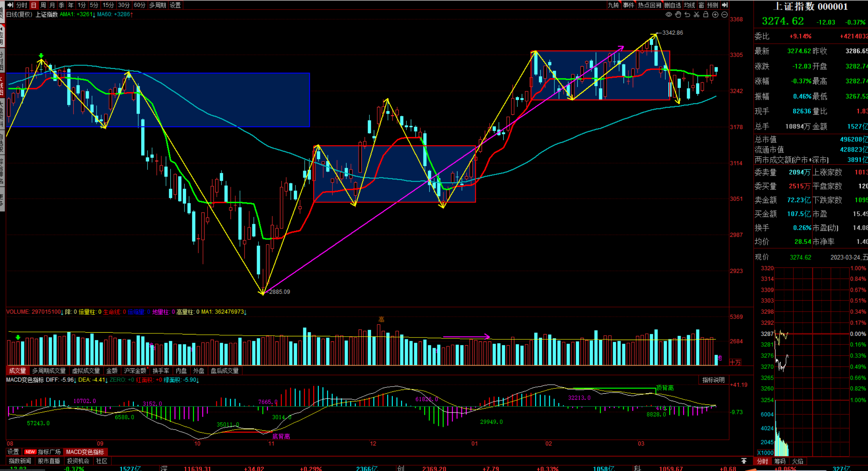Open the 热点回溯 hotspot review menu
The image size is (868, 471).
(649, 5)
